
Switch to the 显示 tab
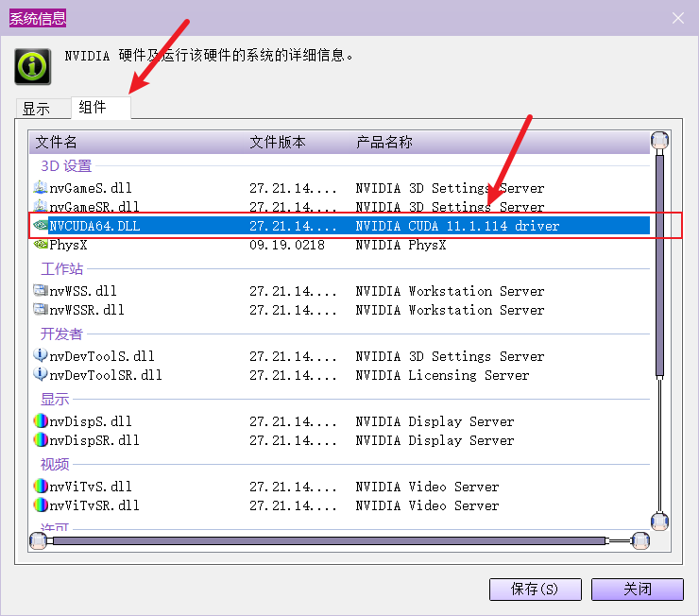pyautogui.click(x=43, y=109)
